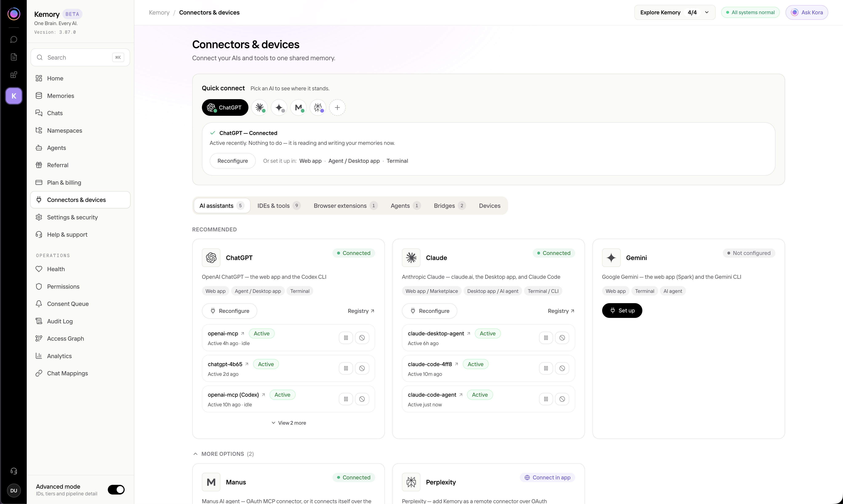Pause the openai-mcp connection
Image resolution: width=843 pixels, height=504 pixels.
(x=346, y=338)
